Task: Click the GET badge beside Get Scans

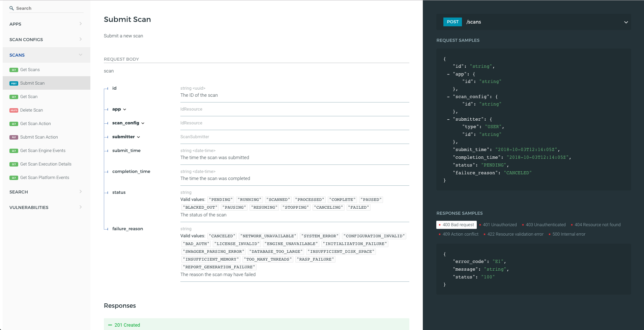Action: [14, 70]
